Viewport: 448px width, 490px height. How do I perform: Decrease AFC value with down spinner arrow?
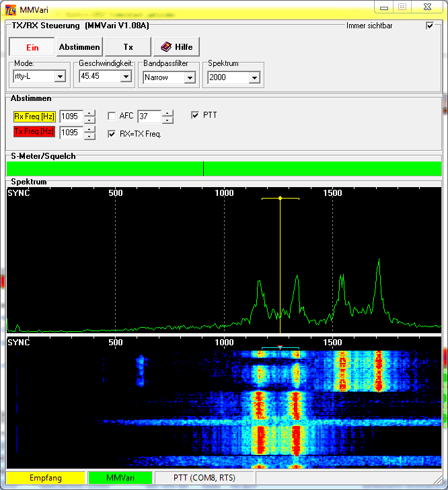[x=167, y=120]
